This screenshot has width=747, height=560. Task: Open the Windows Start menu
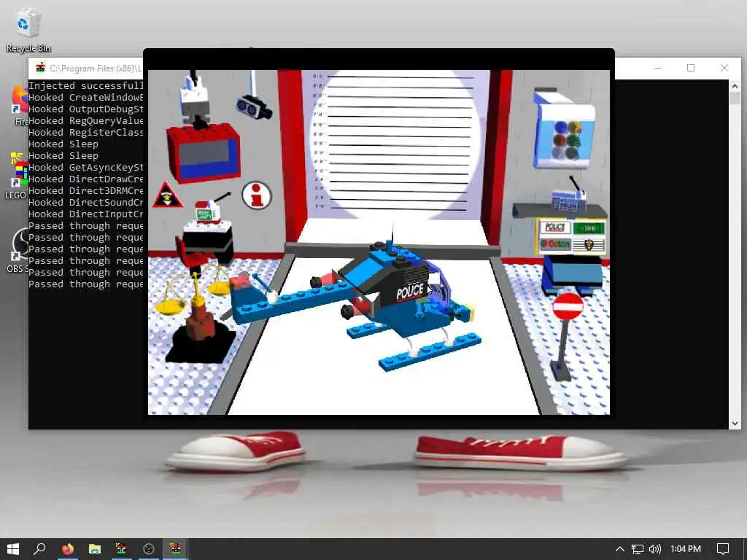pyautogui.click(x=13, y=549)
